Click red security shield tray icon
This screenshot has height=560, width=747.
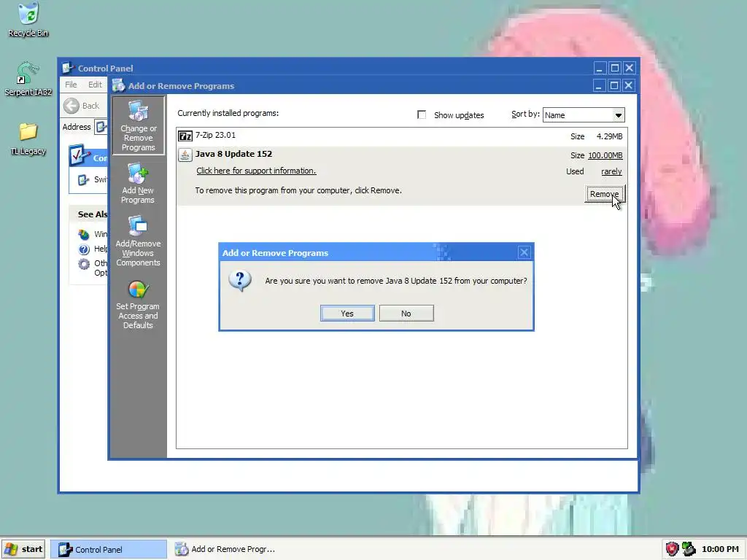[x=672, y=549]
